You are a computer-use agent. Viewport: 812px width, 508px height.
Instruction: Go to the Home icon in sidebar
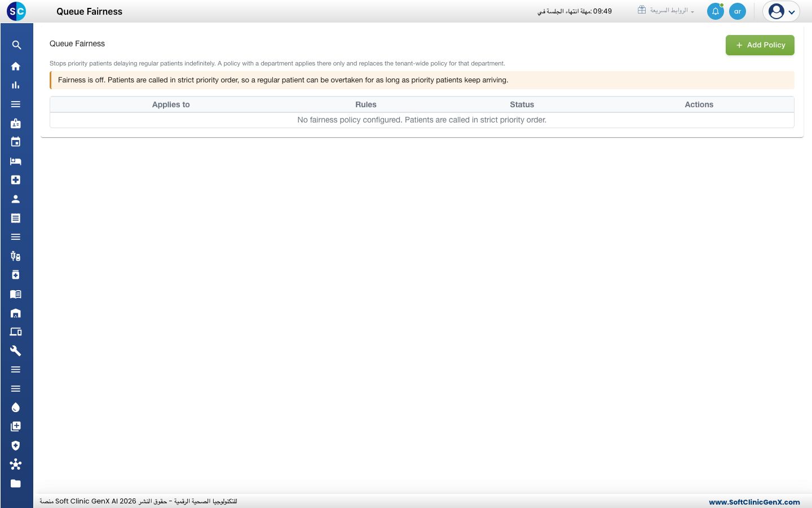point(16,66)
